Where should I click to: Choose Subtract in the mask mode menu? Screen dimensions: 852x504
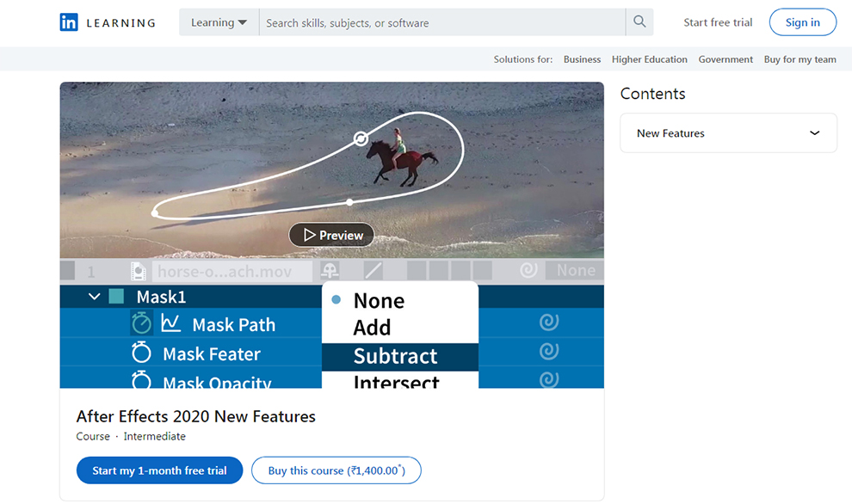(395, 356)
